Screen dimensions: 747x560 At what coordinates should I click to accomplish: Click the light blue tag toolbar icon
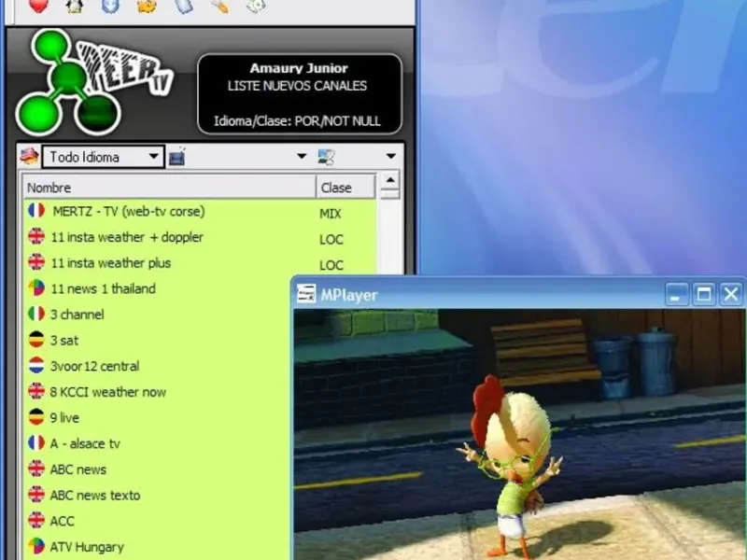(x=184, y=6)
